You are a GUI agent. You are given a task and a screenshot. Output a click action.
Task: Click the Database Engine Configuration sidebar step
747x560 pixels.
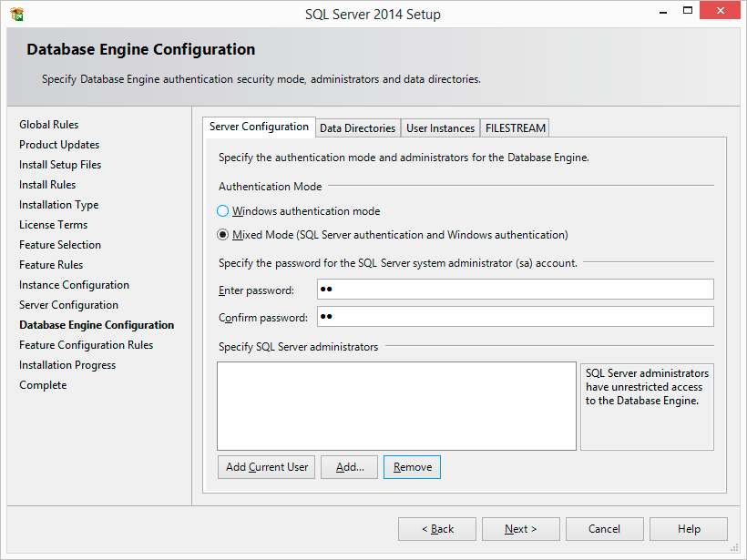tap(97, 325)
